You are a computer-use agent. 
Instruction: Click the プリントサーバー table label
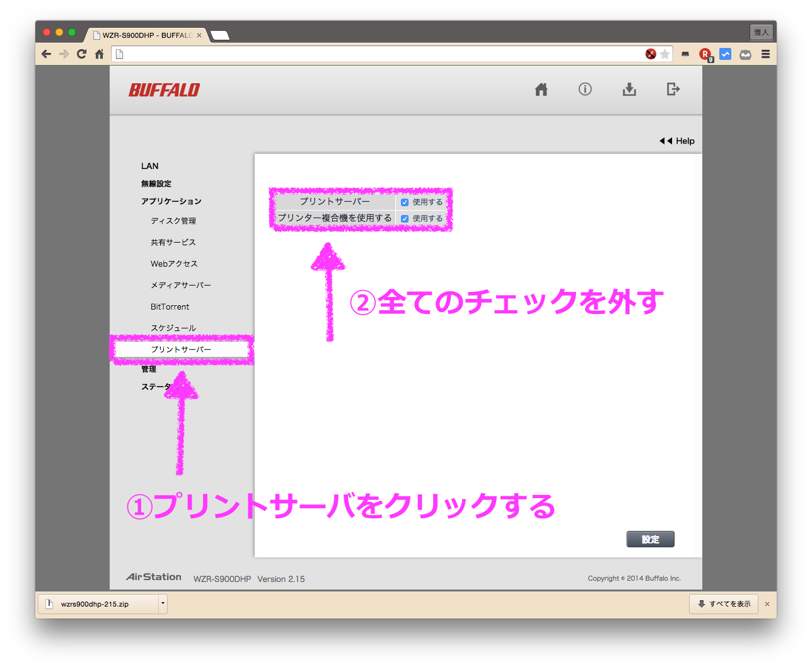coord(335,201)
